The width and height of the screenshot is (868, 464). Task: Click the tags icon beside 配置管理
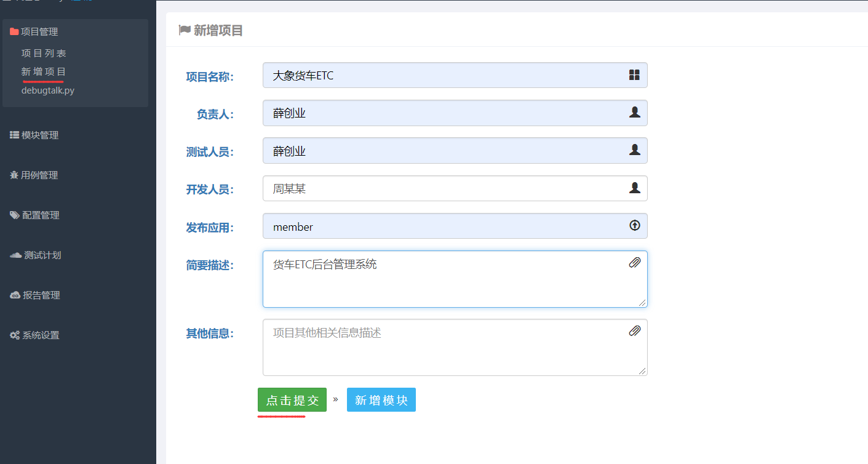click(x=15, y=215)
